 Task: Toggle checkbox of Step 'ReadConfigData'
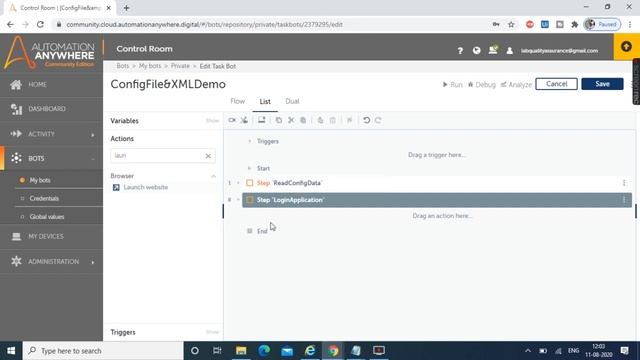[249, 183]
